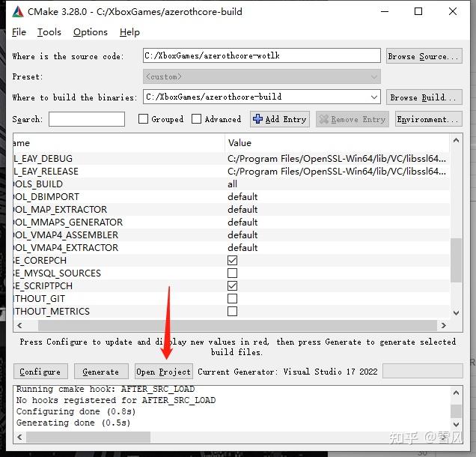Click the scroll-down arrow of the variables list
This screenshot has height=457, width=476.
point(457,312)
